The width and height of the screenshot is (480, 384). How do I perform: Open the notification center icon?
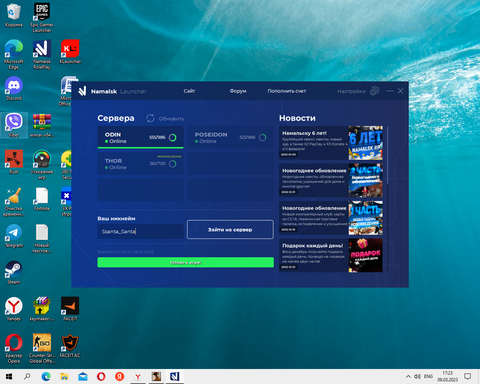pyautogui.click(x=468, y=377)
